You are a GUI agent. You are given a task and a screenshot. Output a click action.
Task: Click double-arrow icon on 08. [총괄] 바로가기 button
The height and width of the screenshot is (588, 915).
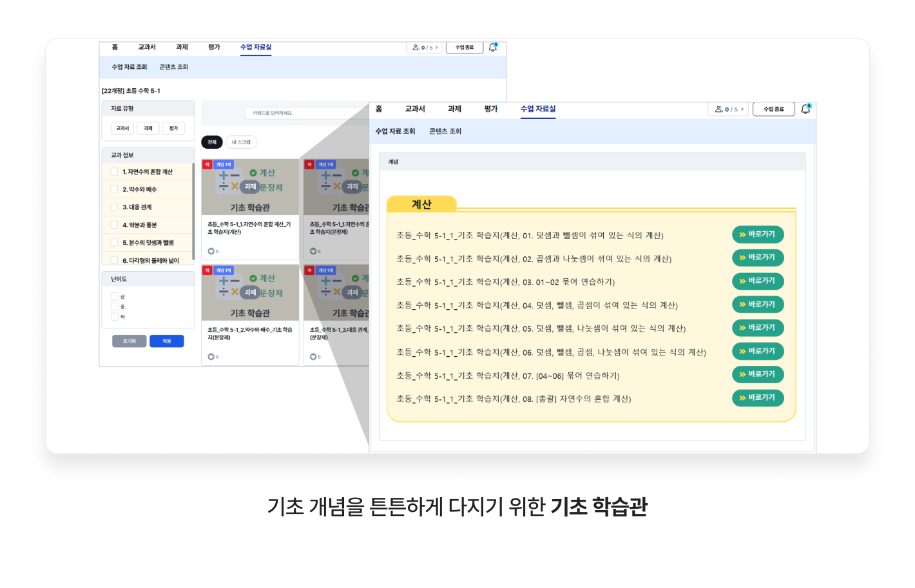point(742,398)
